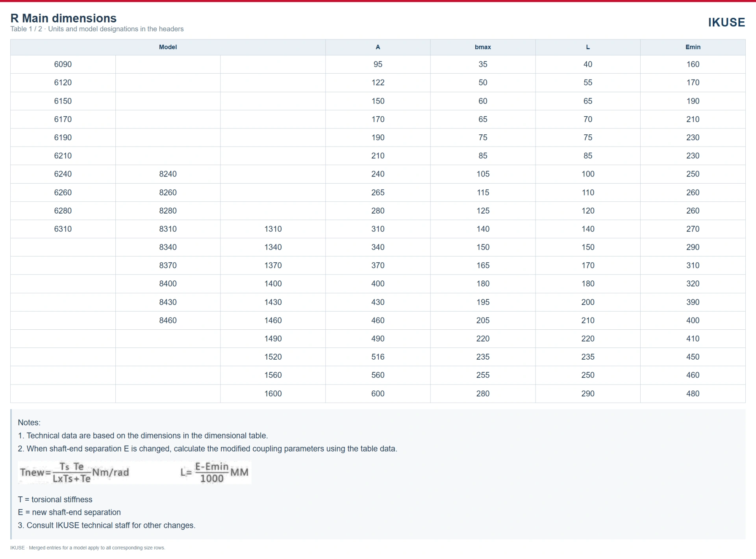Select model cell 6120
The height and width of the screenshot is (559, 756).
point(63,82)
